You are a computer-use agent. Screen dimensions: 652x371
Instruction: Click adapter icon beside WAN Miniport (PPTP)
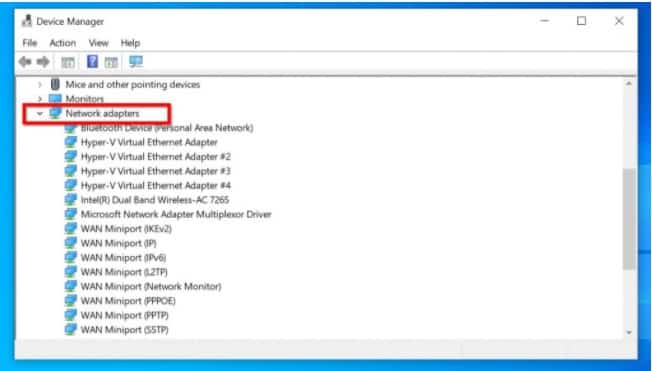click(71, 315)
